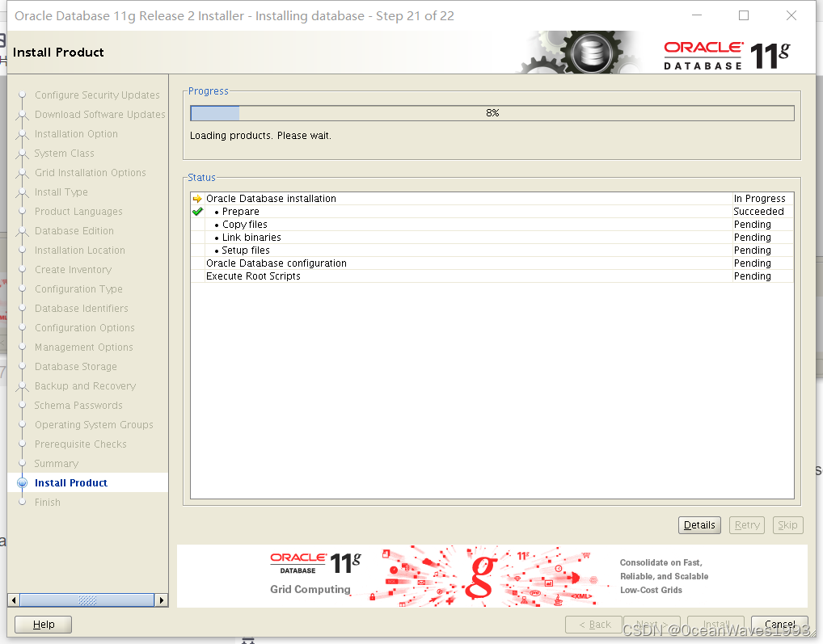Click the Configure Security Updates step
Screen dimensions: 823x644
click(x=97, y=95)
